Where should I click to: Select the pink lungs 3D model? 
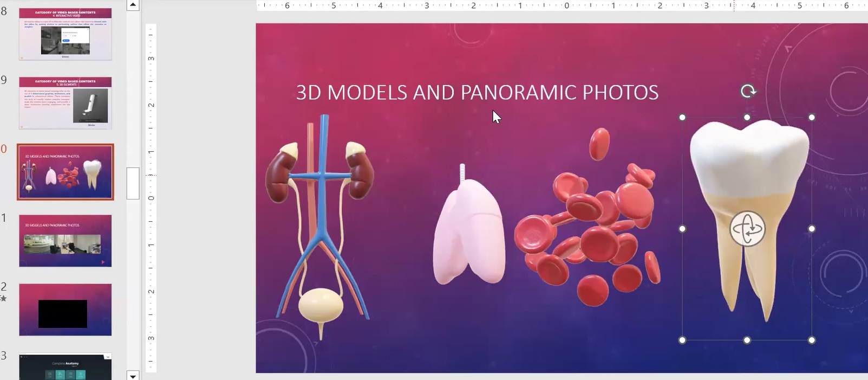[469, 224]
